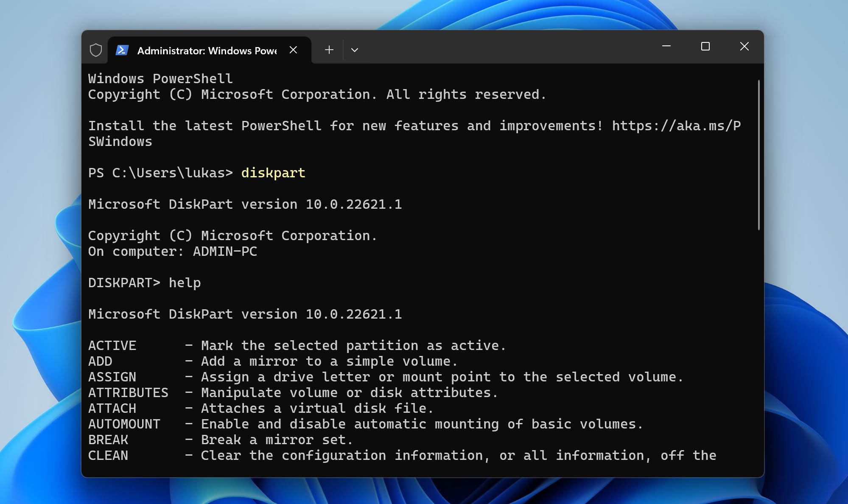848x504 pixels.
Task: Click on ATTRIBUTES entry in help output
Action: (128, 392)
